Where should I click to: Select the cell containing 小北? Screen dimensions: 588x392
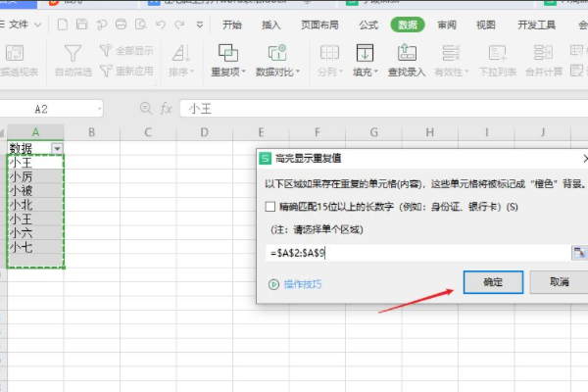click(x=35, y=205)
